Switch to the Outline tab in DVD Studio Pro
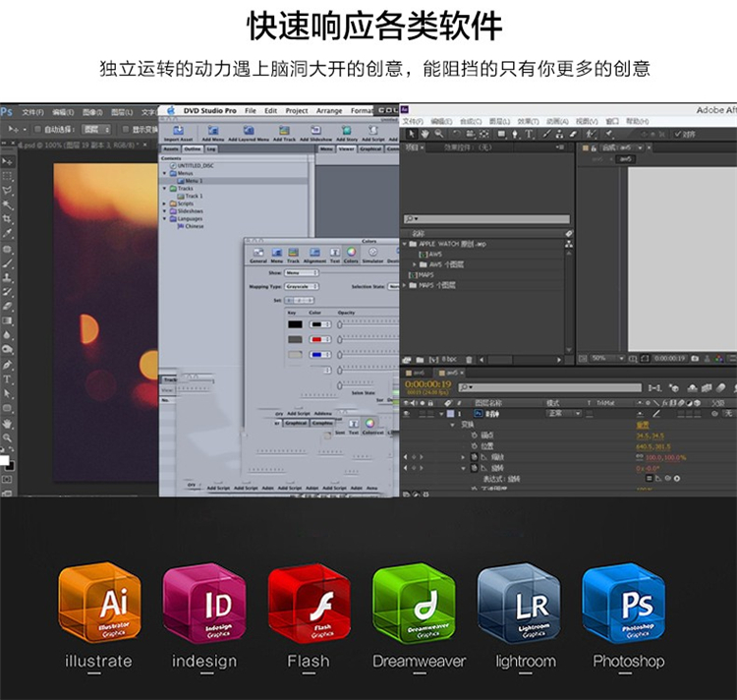Screen dimensions: 737x700 pyautogui.click(x=193, y=148)
